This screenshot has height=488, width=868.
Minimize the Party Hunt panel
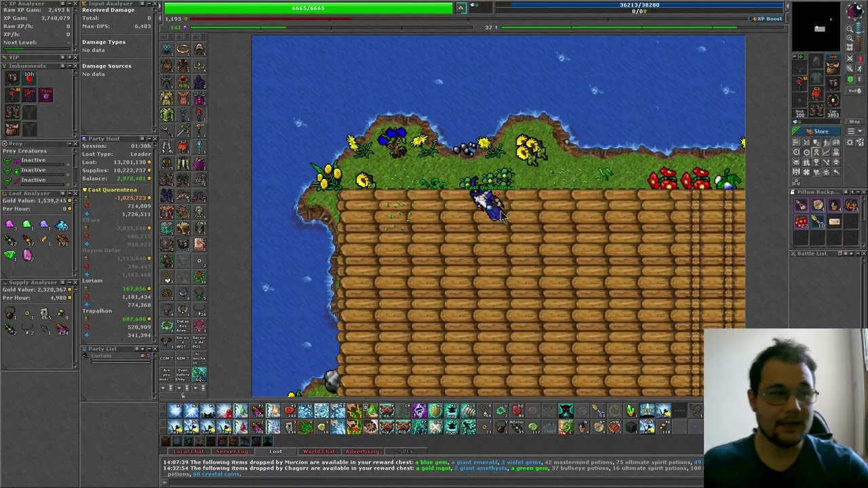point(149,138)
